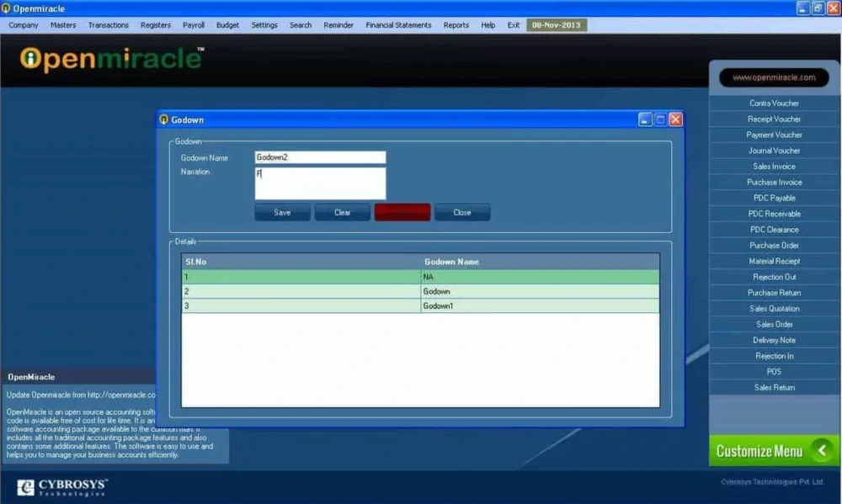
Task: Open PDC Clearance from the side menu
Action: (x=774, y=230)
